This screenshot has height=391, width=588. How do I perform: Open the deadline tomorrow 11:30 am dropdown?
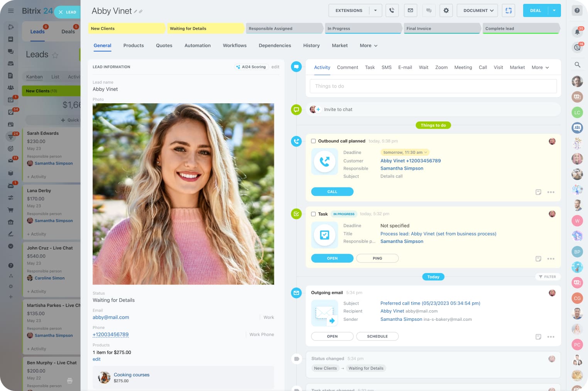(405, 152)
